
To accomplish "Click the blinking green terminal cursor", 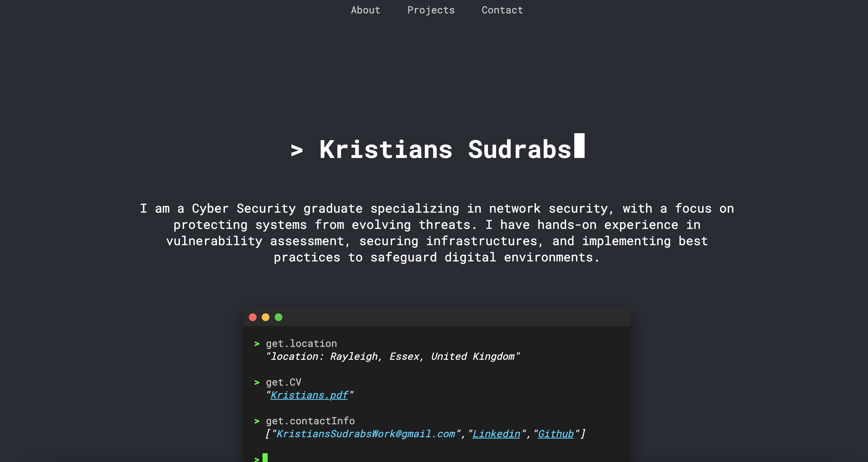I will (265, 458).
